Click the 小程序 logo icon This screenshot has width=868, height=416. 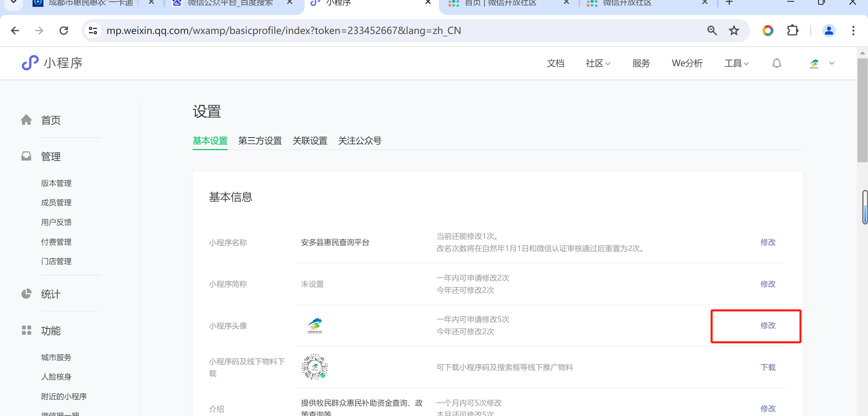tap(30, 63)
